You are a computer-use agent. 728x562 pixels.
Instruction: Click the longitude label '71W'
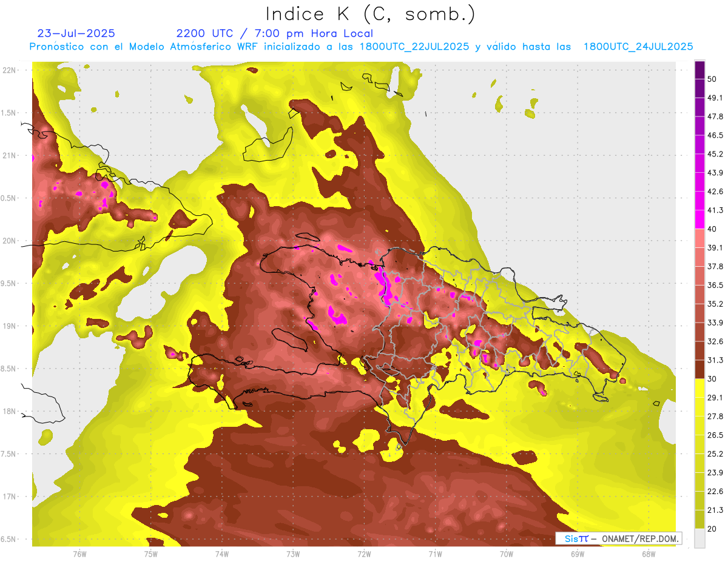[435, 554]
